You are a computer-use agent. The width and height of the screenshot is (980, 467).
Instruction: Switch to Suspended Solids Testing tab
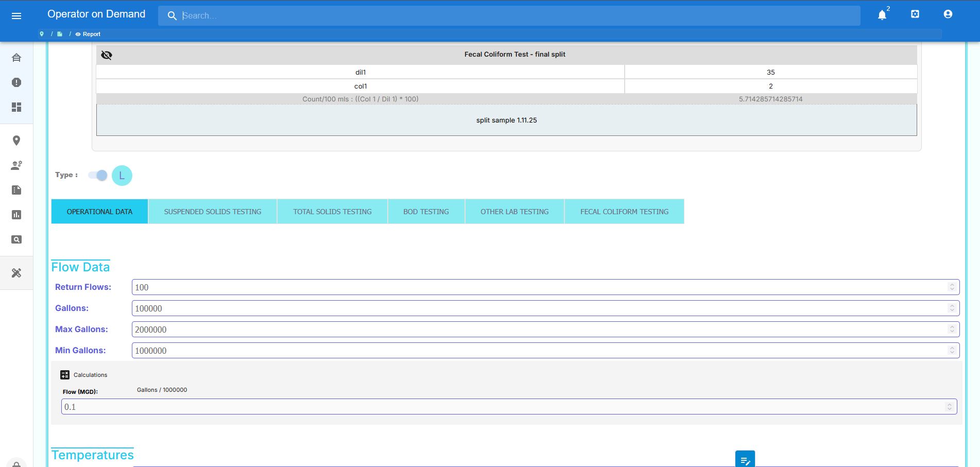[213, 212]
